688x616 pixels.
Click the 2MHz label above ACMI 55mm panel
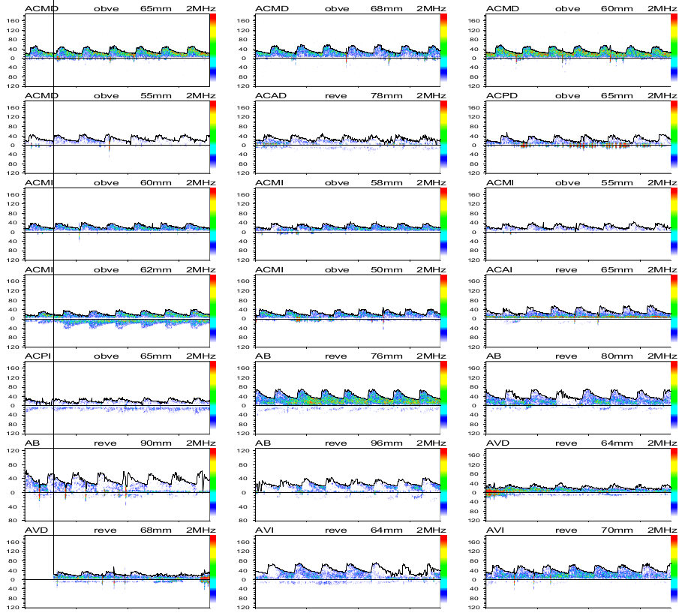662,183
